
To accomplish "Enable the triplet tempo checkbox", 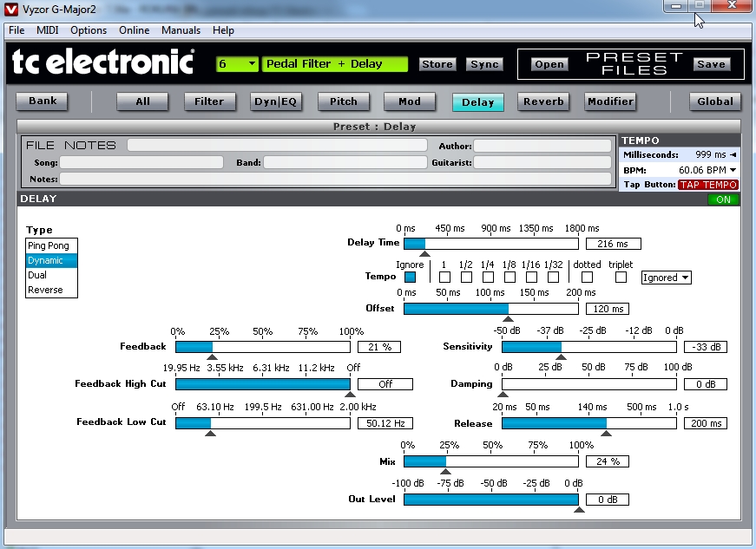I will pos(621,278).
